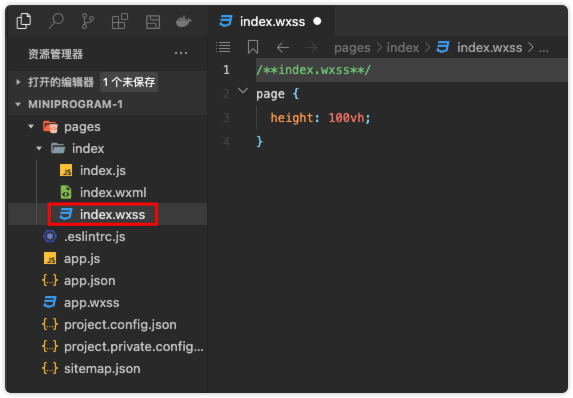Click the braces icon beside sitemap.json
The image size is (573, 398).
tap(50, 368)
